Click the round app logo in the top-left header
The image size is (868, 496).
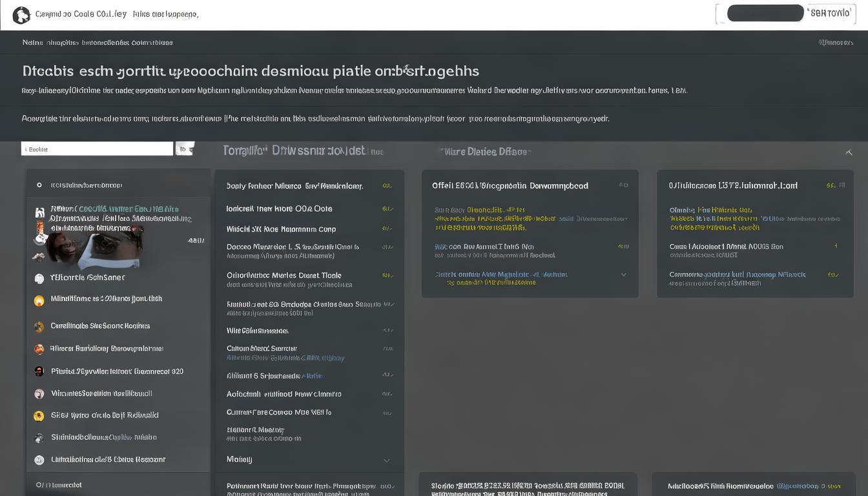click(x=21, y=15)
